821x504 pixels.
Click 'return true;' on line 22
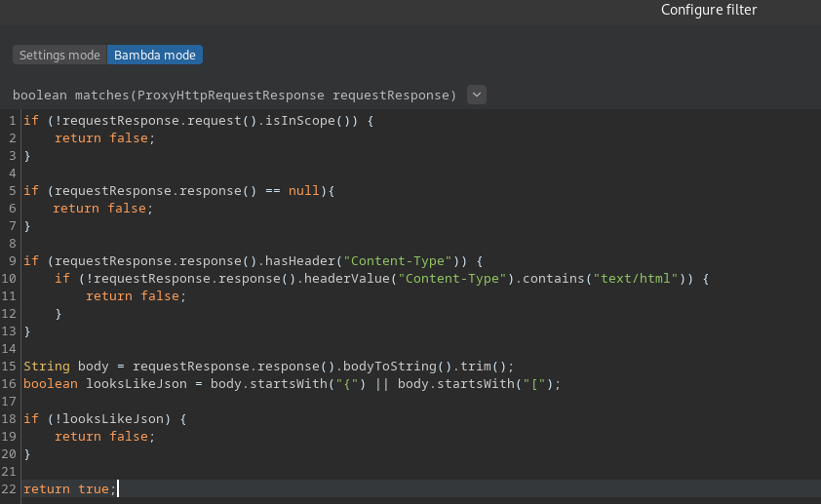click(x=69, y=489)
